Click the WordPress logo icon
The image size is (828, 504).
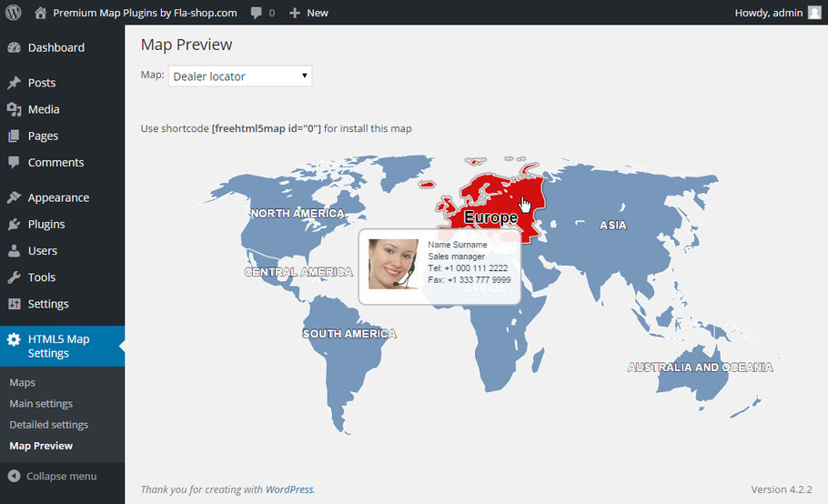click(13, 13)
